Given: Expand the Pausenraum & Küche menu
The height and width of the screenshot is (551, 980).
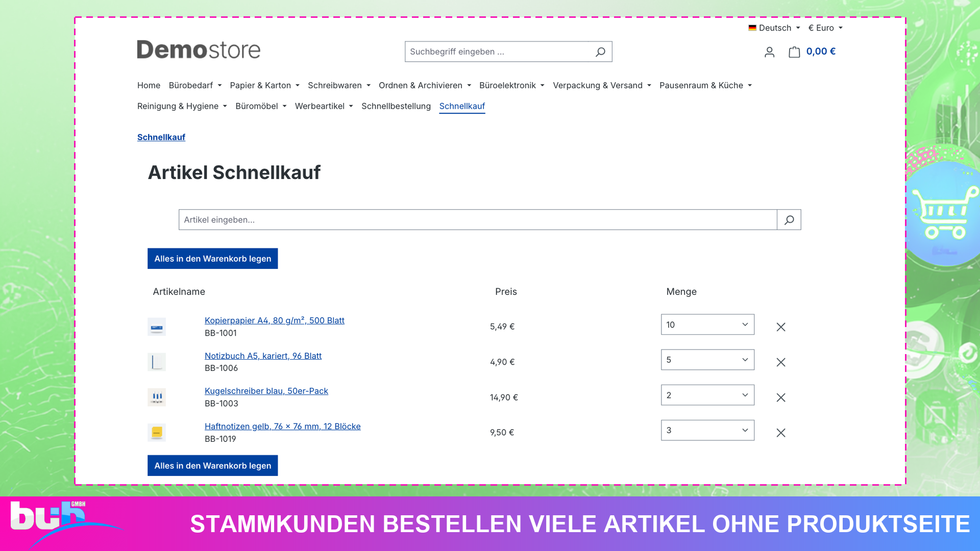Looking at the screenshot, I should [x=705, y=86].
